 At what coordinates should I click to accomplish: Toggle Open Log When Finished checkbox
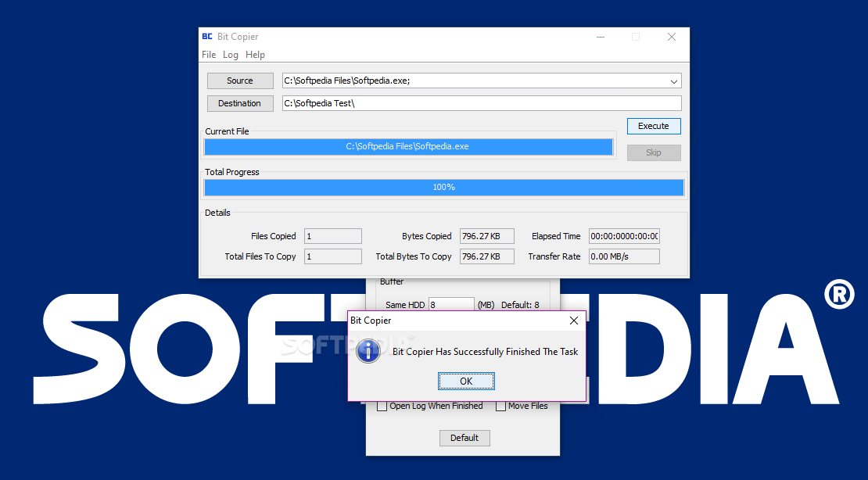pyautogui.click(x=382, y=406)
